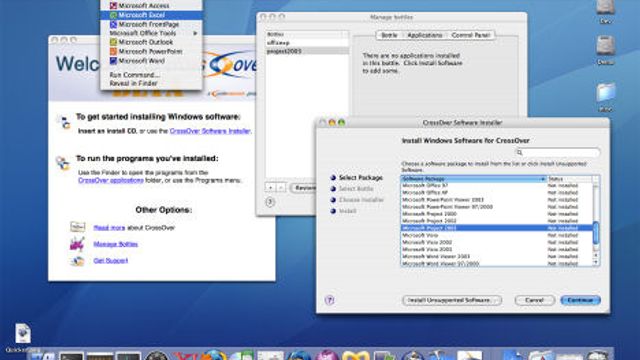The width and height of the screenshot is (640, 360).
Task: Select Microsoft Word Viewer 2003 row
Action: (497, 257)
